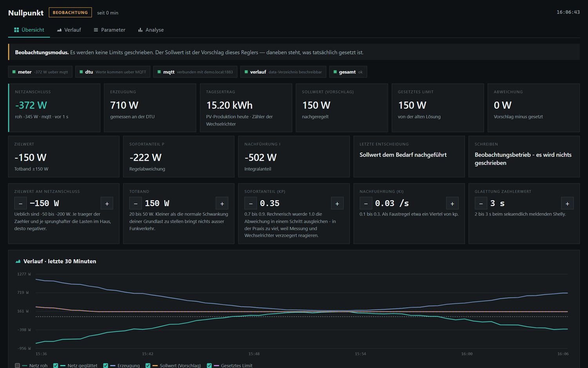Click the verlauf data directory chip
588x368 pixels.
pos(283,72)
